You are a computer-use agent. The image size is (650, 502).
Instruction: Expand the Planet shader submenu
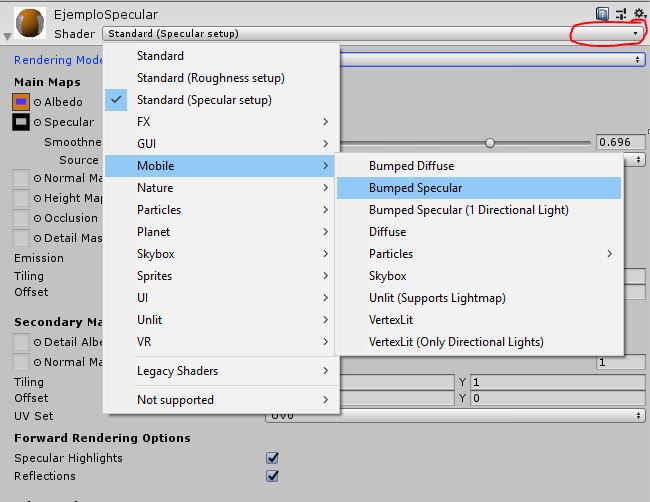222,232
